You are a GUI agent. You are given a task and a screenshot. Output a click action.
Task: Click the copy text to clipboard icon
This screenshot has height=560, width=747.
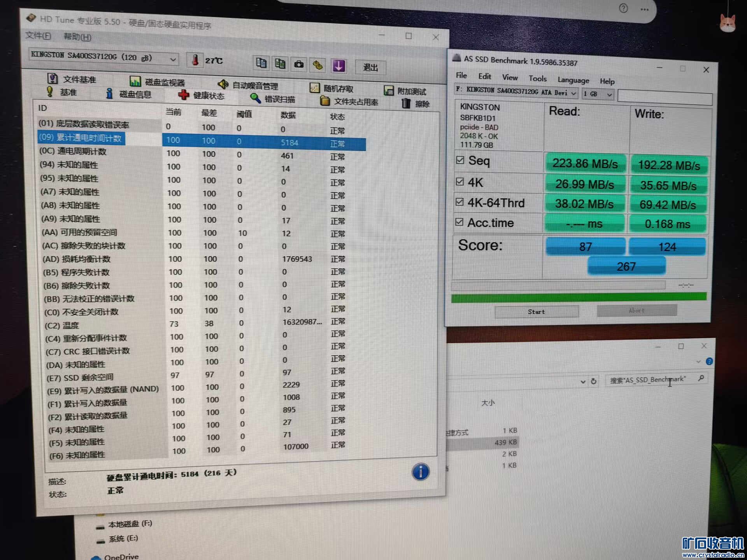pos(261,63)
